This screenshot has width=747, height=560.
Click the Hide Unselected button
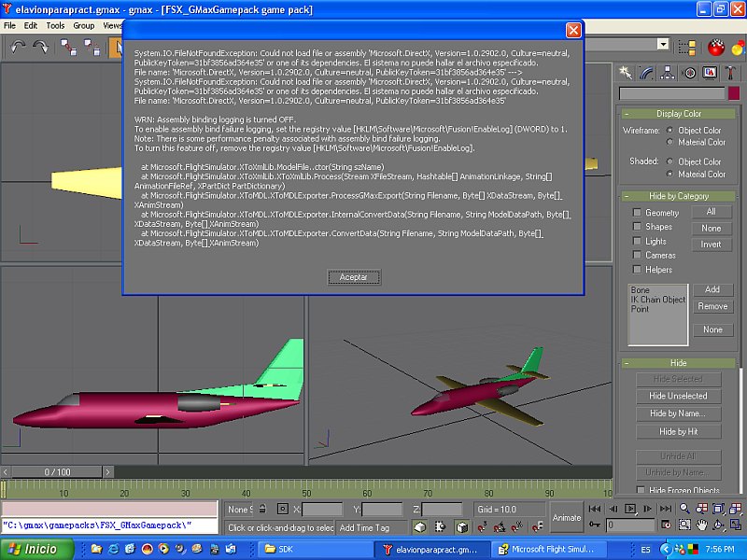pyautogui.click(x=678, y=396)
